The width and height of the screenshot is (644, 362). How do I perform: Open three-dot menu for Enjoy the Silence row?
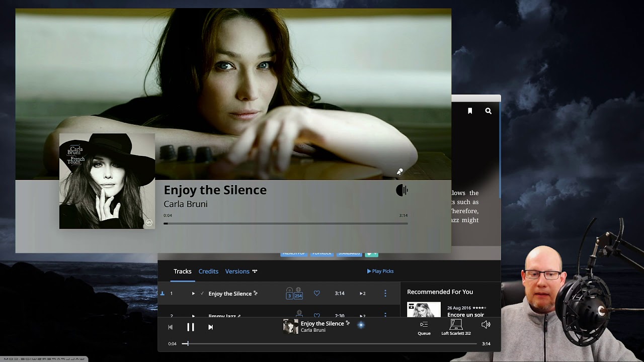[385, 293]
